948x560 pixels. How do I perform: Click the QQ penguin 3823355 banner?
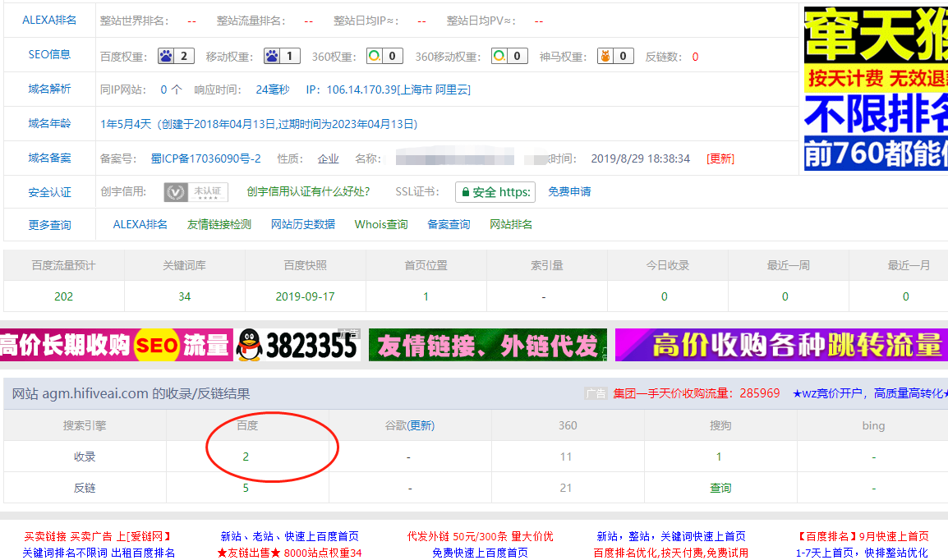pyautogui.click(x=297, y=345)
